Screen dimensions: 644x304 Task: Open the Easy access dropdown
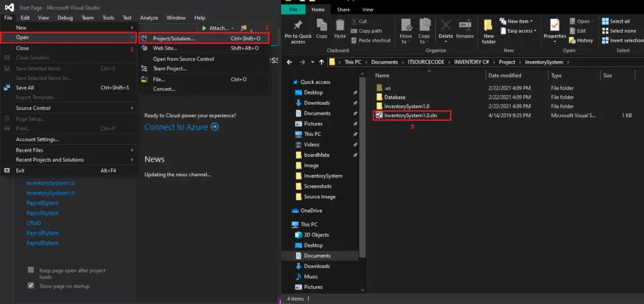coord(518,31)
